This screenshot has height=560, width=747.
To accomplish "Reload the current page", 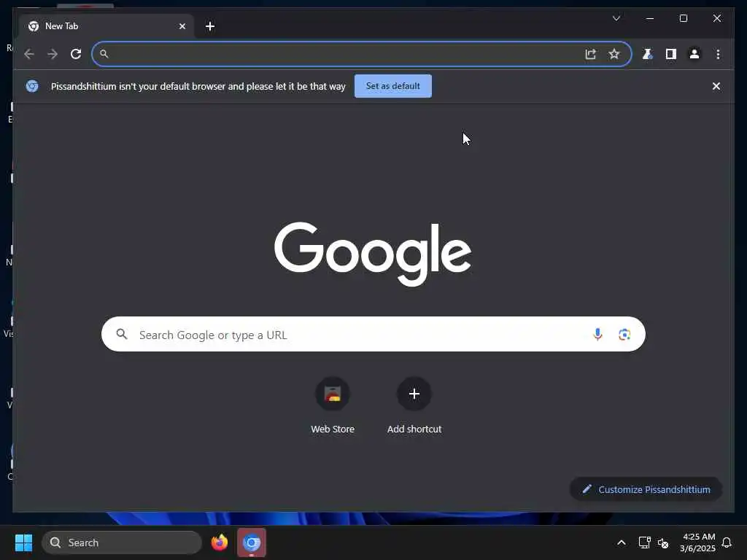I will click(x=76, y=54).
